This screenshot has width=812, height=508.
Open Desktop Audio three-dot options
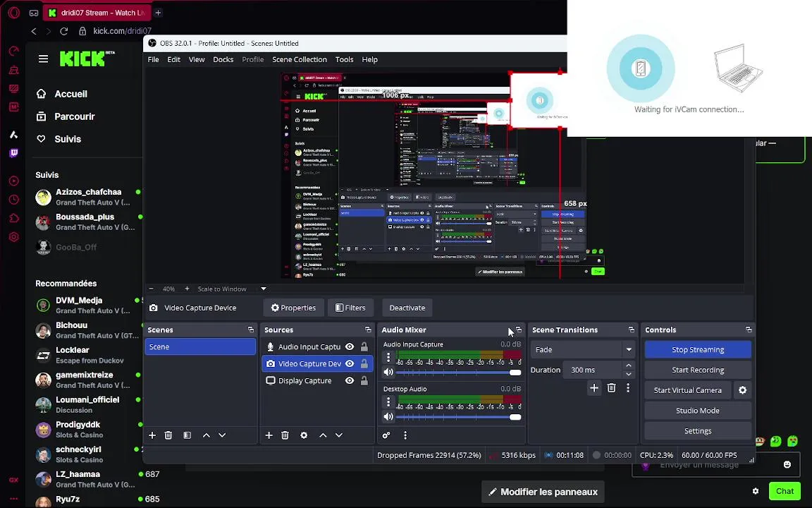tap(388, 401)
